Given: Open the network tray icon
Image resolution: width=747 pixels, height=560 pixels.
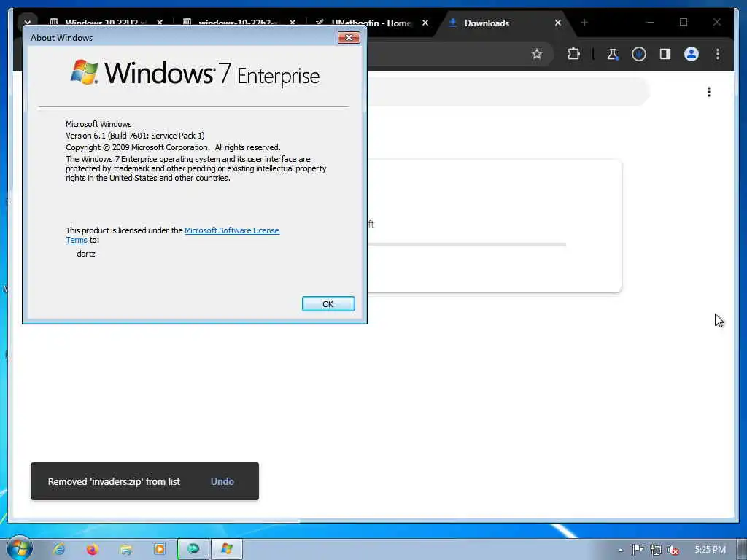Looking at the screenshot, I should (x=656, y=550).
